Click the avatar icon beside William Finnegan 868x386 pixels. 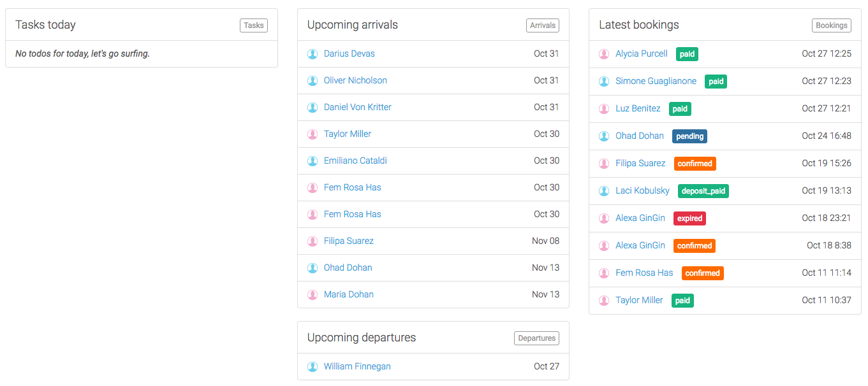pyautogui.click(x=313, y=367)
